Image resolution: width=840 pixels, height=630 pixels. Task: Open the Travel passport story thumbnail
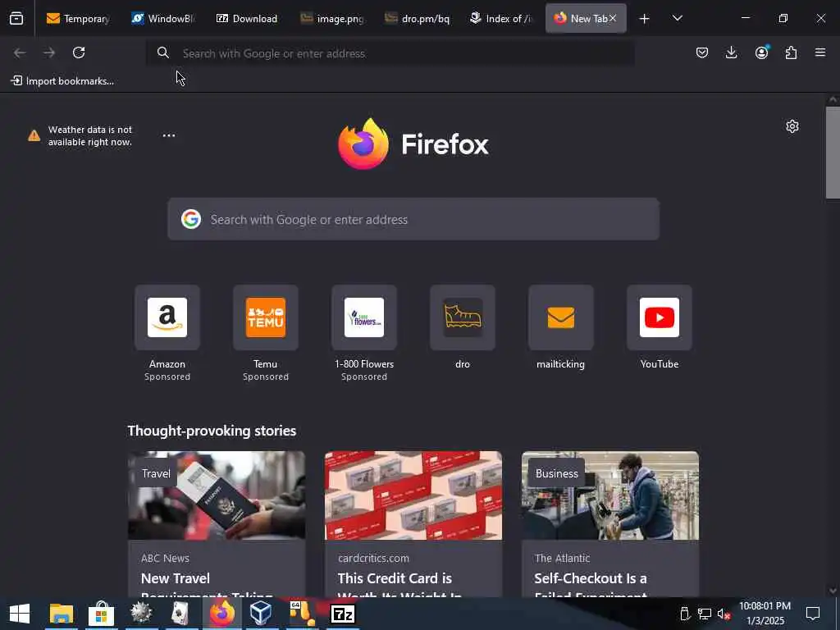[x=217, y=495]
